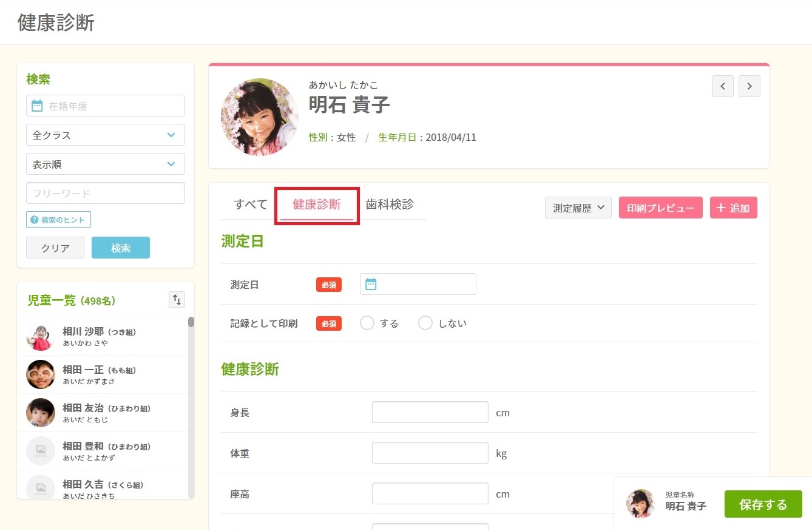Click the 検索 search button
This screenshot has height=531, width=812.
click(121, 248)
